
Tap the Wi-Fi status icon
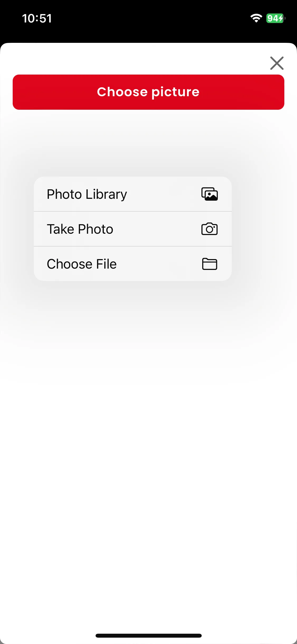(256, 18)
